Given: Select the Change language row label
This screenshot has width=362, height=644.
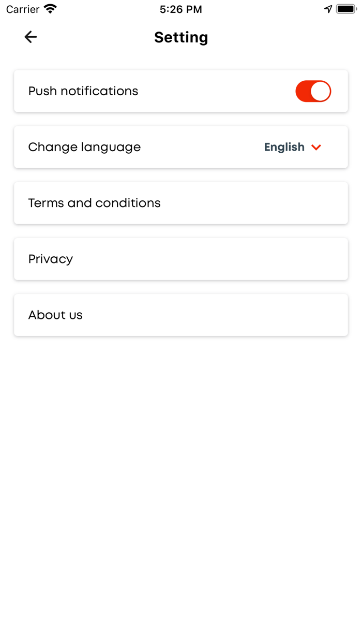Looking at the screenshot, I should (84, 147).
